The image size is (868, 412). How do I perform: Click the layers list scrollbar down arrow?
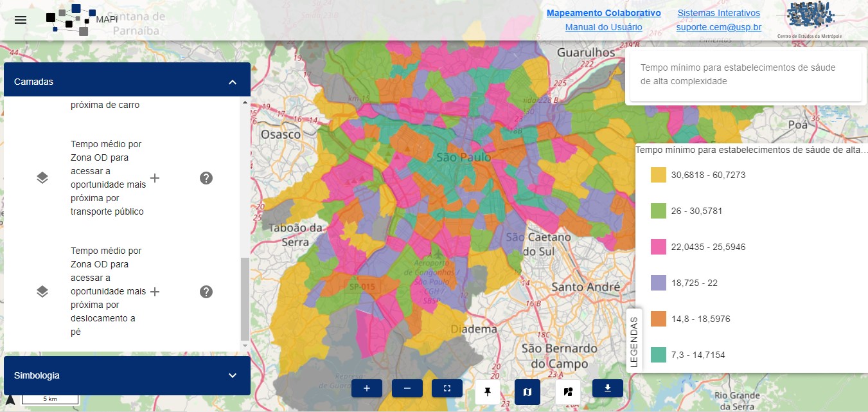click(245, 346)
